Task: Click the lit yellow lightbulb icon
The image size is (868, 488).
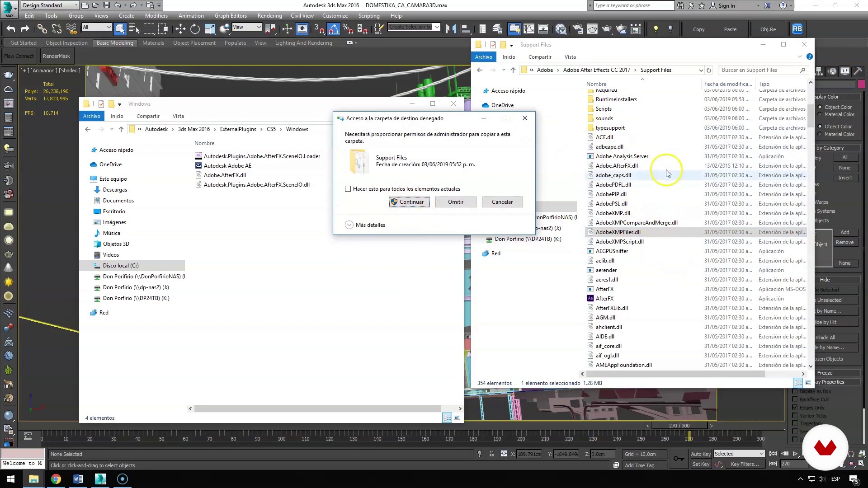Action: tap(656, 29)
